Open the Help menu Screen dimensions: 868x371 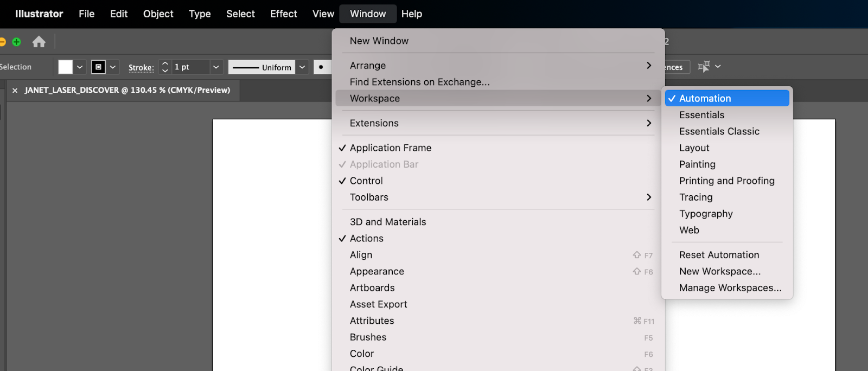tap(412, 14)
